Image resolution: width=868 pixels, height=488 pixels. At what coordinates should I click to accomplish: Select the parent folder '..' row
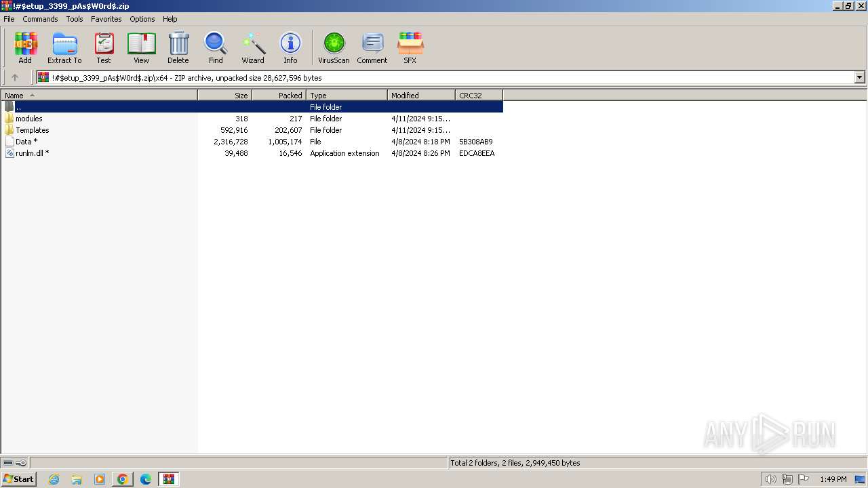click(252, 107)
